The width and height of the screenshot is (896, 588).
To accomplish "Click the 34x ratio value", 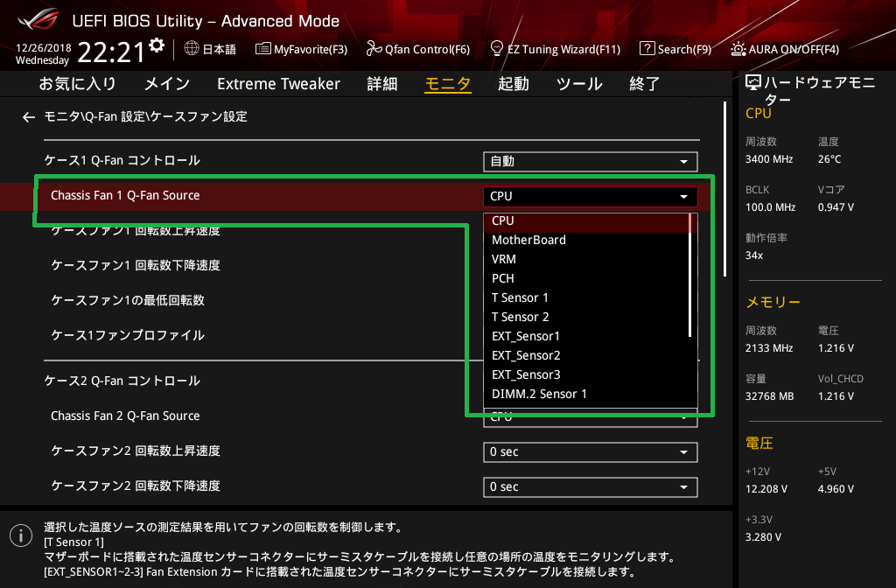I will point(754,255).
